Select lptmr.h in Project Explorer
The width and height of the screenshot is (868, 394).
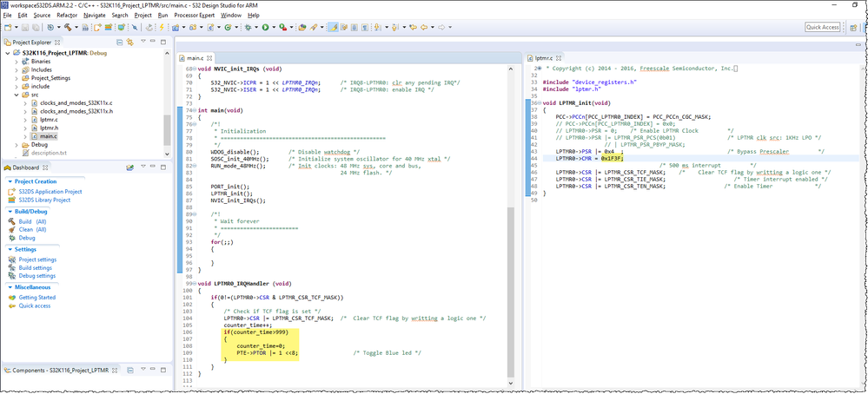coord(49,128)
